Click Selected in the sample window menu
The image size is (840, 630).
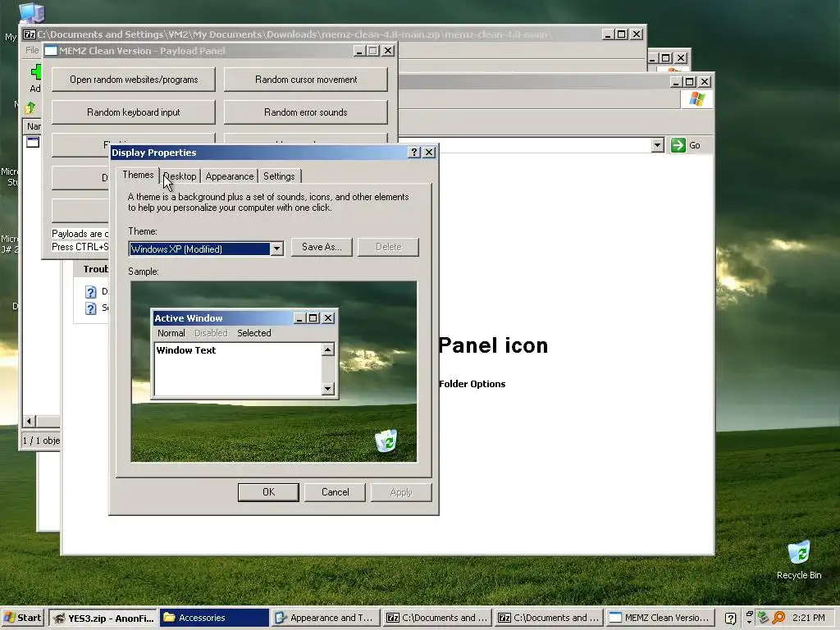254,333
